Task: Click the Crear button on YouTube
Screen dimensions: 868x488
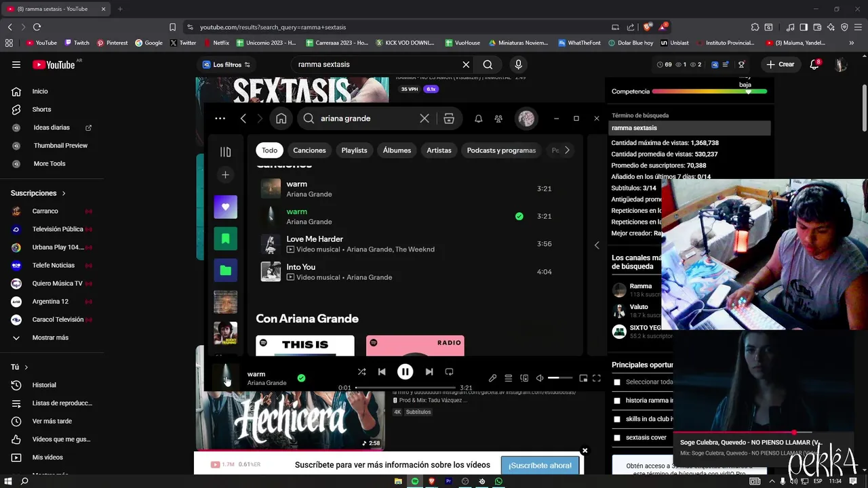Action: [x=780, y=64]
